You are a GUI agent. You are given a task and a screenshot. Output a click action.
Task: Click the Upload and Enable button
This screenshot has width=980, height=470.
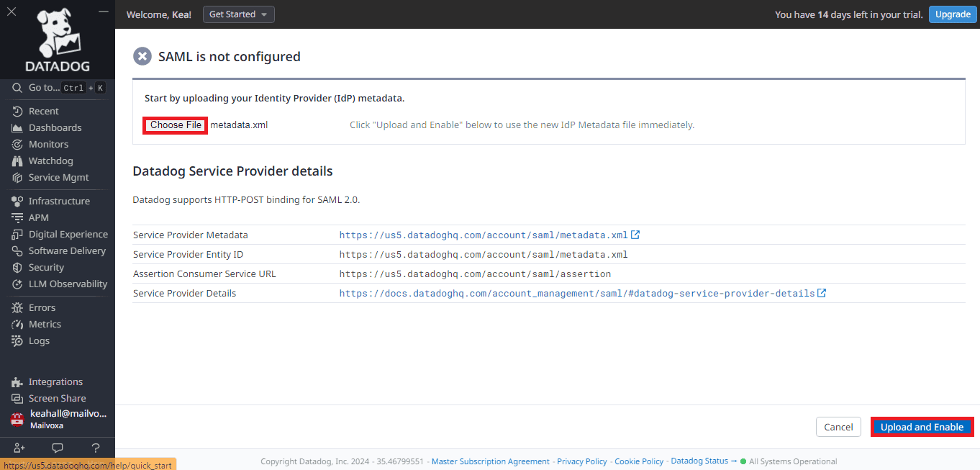922,427
